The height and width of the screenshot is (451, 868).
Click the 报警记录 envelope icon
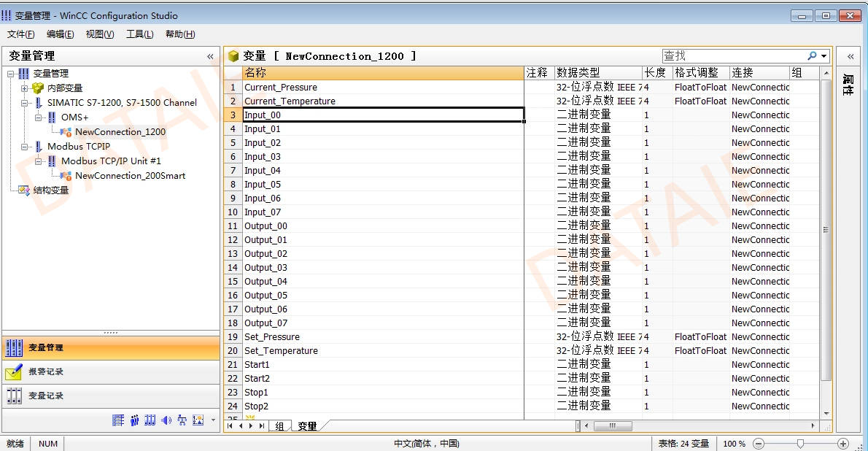(14, 371)
